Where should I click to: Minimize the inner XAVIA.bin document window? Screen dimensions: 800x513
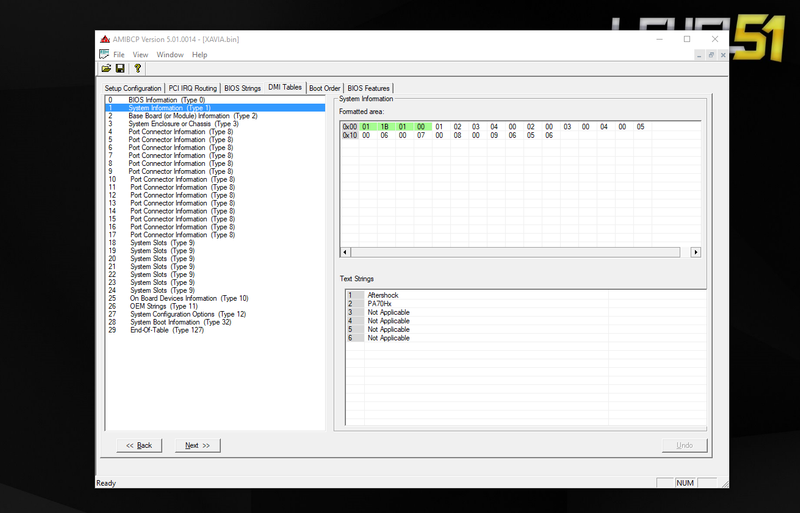click(x=699, y=55)
